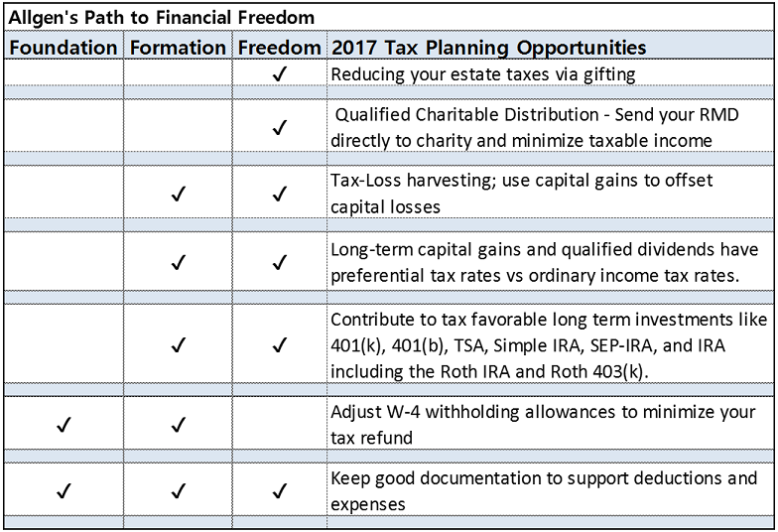
Task: Click the Allgen's Path to Financial Freedom title
Action: click(162, 18)
